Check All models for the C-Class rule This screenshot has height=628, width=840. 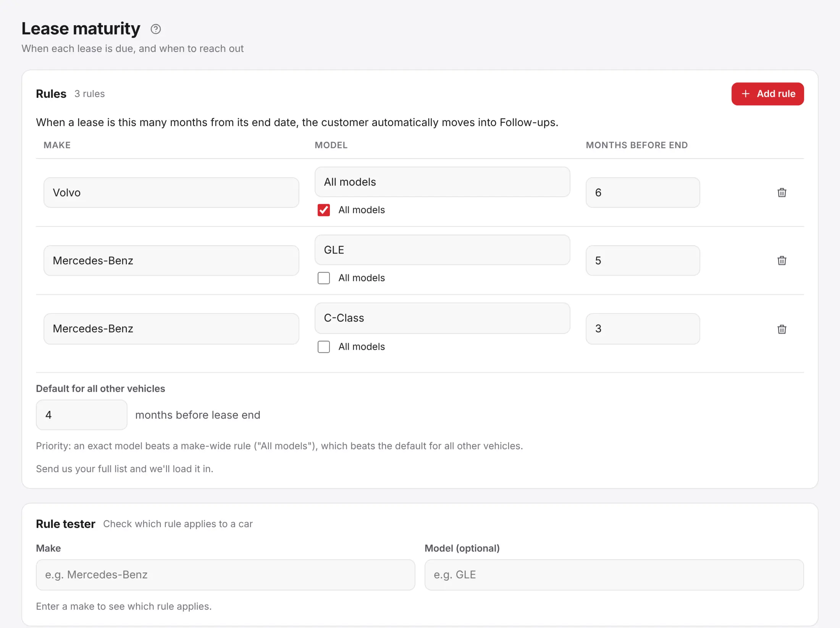324,347
